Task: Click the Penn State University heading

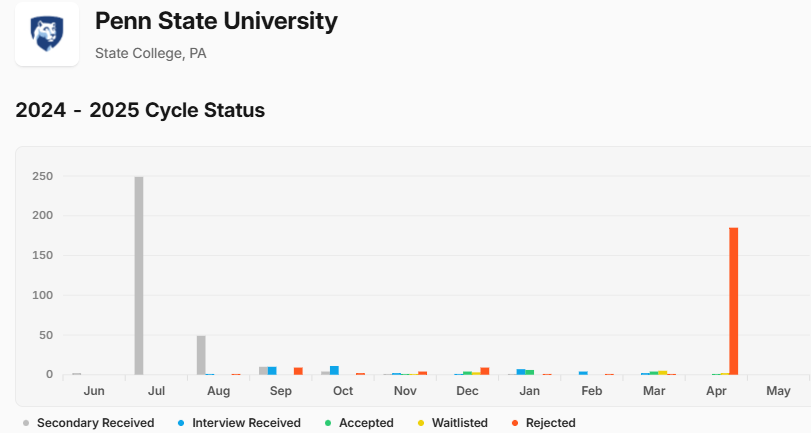Action: (216, 21)
